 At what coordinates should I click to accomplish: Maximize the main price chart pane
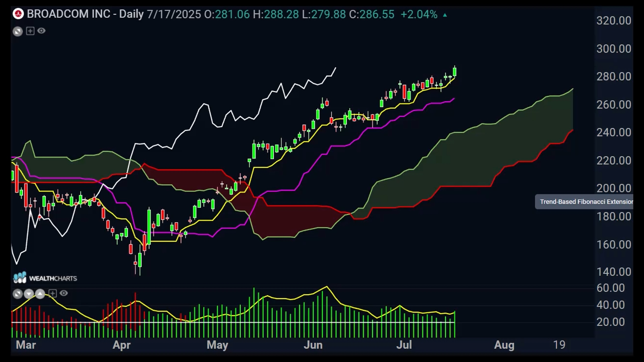[x=18, y=32]
